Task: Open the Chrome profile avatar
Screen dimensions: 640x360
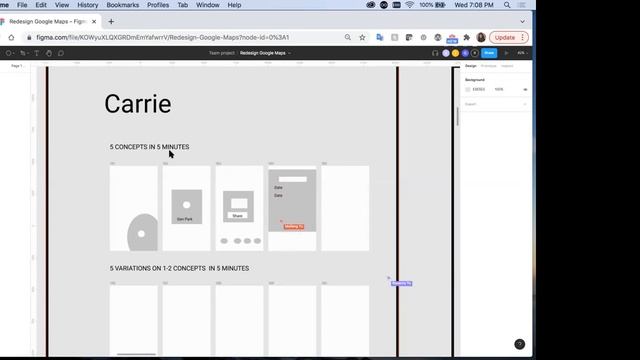Action: (x=481, y=38)
